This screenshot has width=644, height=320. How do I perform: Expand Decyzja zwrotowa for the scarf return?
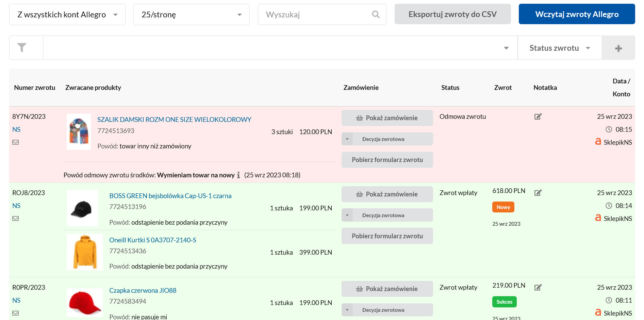347,139
